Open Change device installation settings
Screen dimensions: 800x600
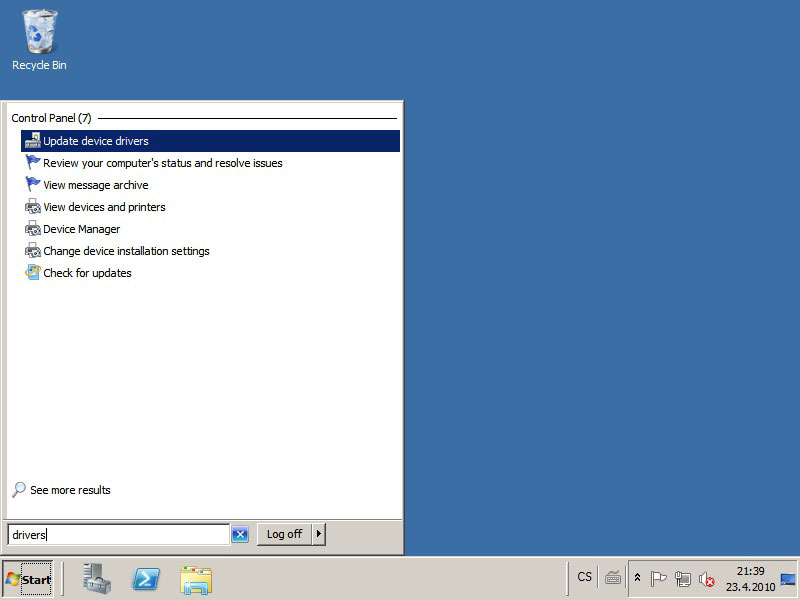(x=126, y=251)
